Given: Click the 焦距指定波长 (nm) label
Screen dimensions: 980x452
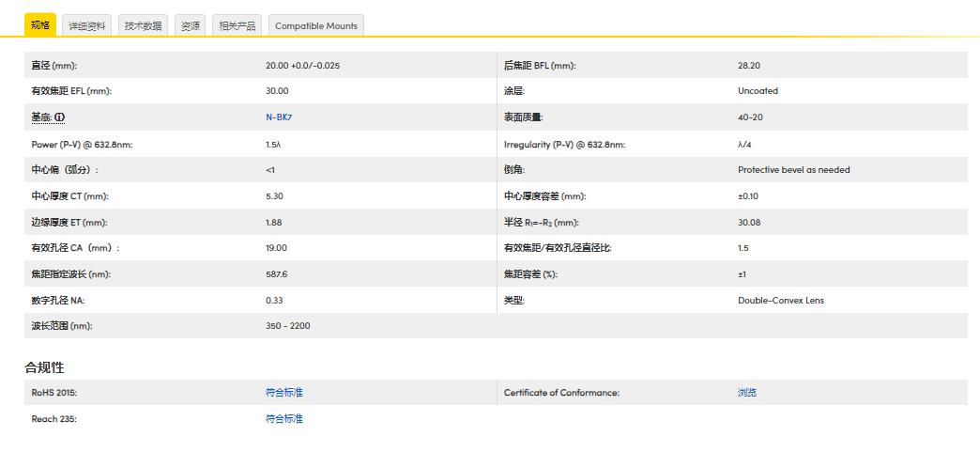Looking at the screenshot, I should pyautogui.click(x=71, y=274).
